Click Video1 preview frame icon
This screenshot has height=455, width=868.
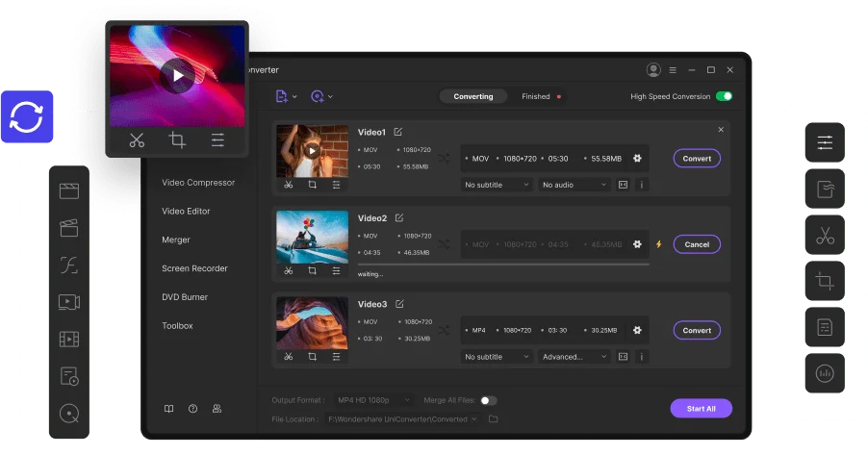point(624,185)
